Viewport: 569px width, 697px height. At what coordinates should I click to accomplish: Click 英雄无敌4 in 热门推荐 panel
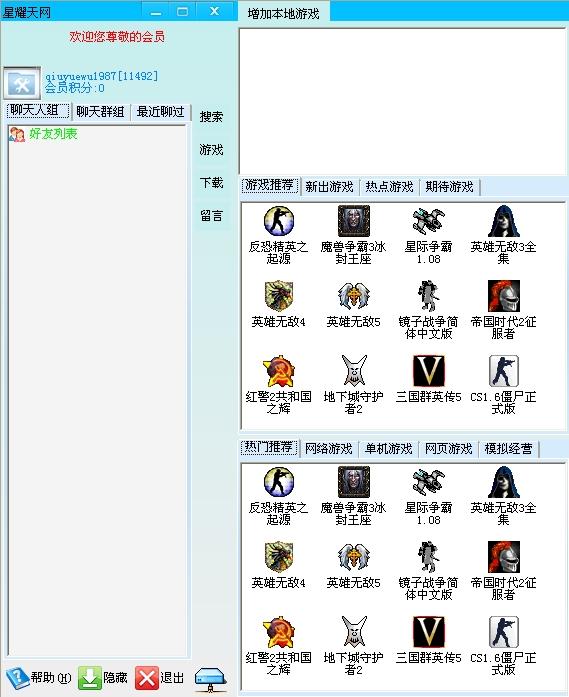point(279,565)
